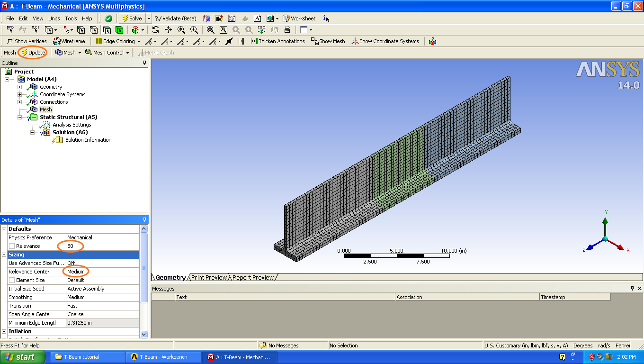Toggle Thicken Annotations
Viewport: 644px width, 364px height.
point(277,41)
